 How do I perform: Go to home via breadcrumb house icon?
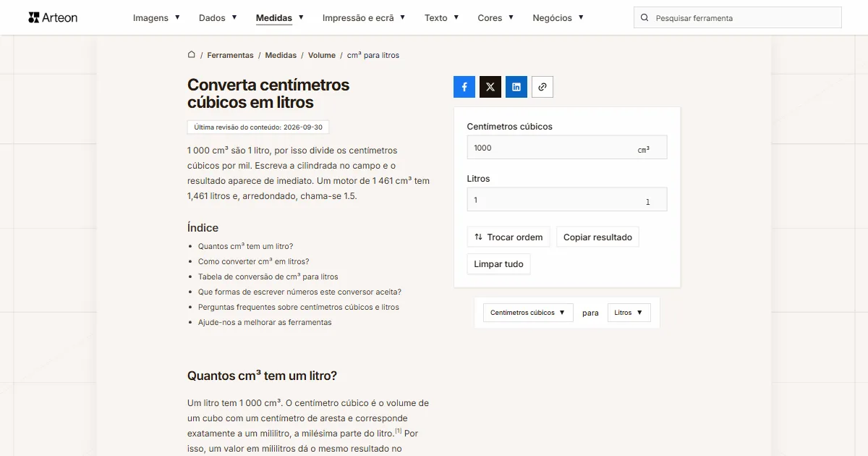[x=192, y=54]
